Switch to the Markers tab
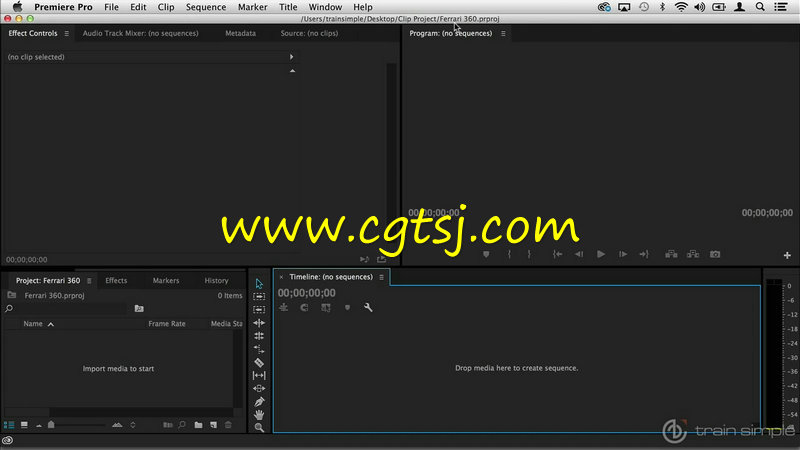Screen dimensions: 800x450 pyautogui.click(x=166, y=281)
